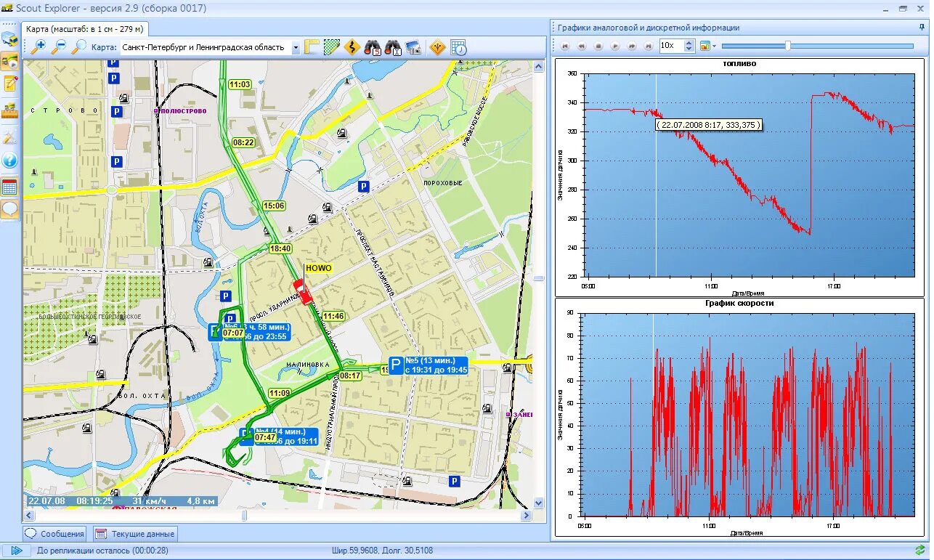
Task: Click the map snapshot camera icon
Action: 413,47
